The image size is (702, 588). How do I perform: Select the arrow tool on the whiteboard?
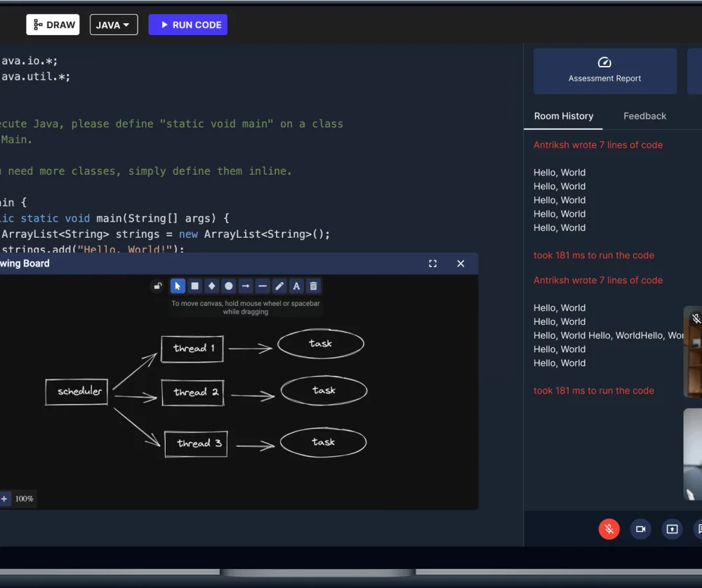click(x=245, y=286)
